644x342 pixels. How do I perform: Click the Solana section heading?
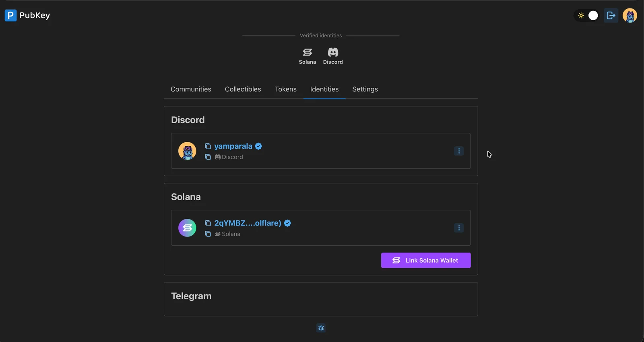pyautogui.click(x=186, y=197)
